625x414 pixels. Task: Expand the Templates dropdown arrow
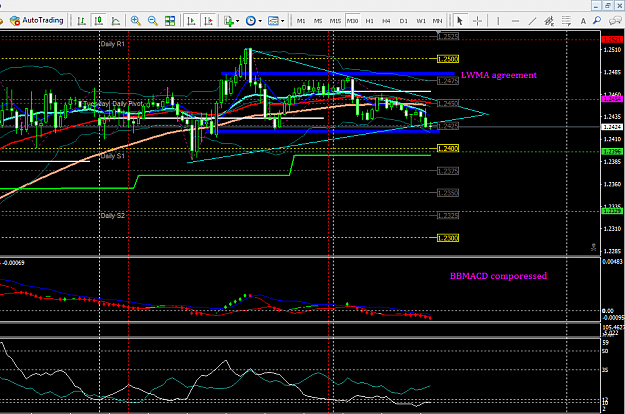(283, 21)
